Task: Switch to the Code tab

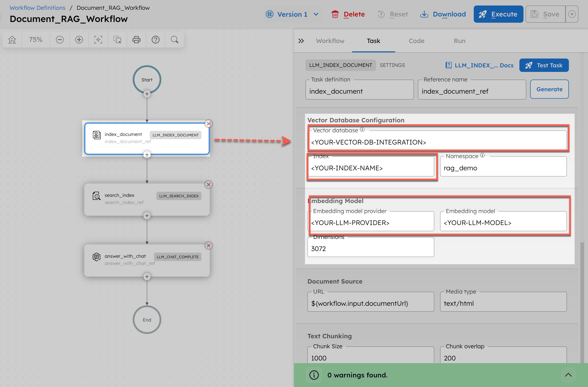Action: tap(416, 41)
